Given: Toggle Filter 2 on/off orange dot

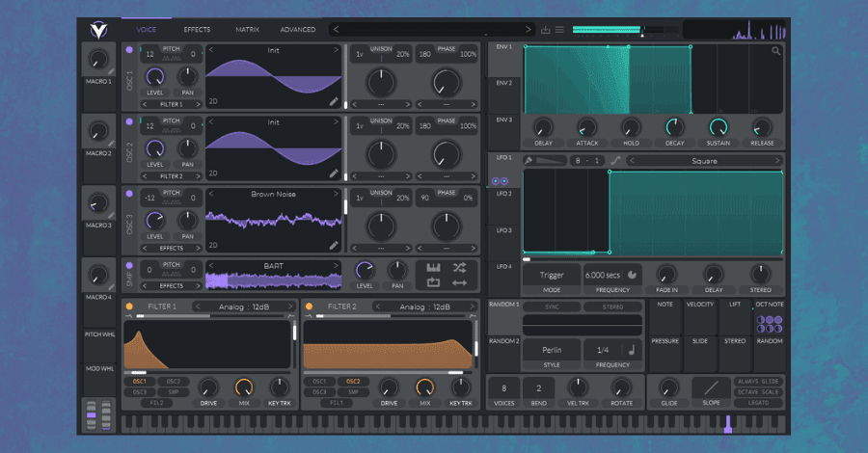Looking at the screenshot, I should (x=309, y=306).
